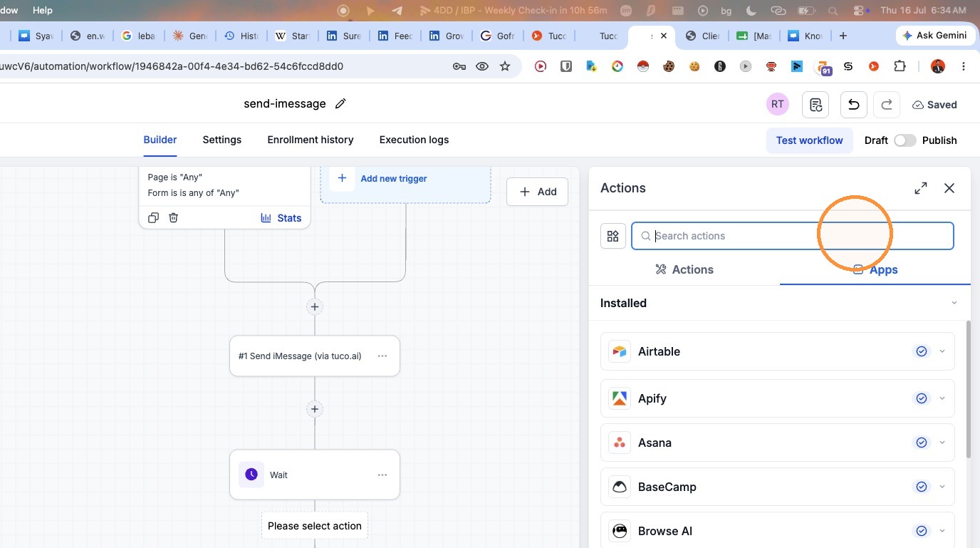The image size is (980, 548).
Task: Delete the trigger using the trash icon
Action: [173, 218]
